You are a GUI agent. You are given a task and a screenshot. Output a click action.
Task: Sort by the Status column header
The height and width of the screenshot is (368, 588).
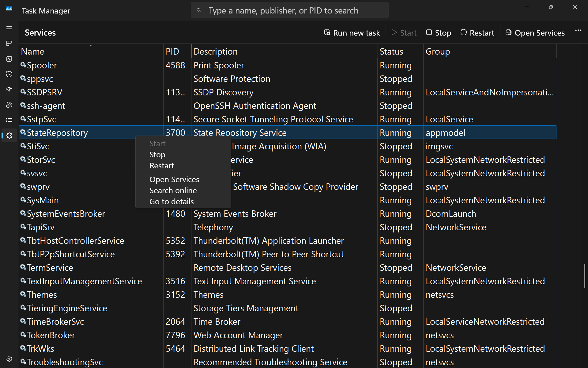point(391,52)
